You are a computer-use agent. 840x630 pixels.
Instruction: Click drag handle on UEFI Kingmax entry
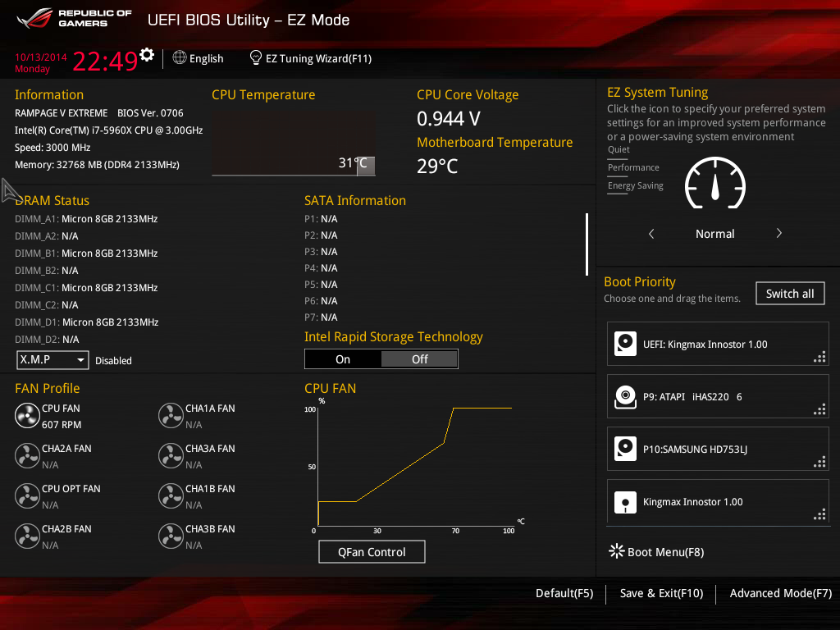click(x=819, y=358)
